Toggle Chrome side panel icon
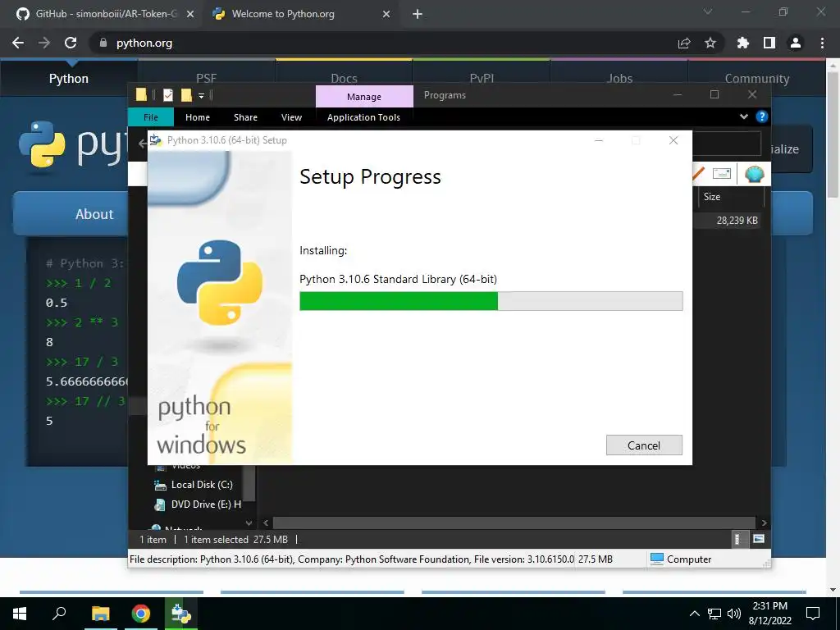Image resolution: width=840 pixels, height=630 pixels. tap(769, 43)
